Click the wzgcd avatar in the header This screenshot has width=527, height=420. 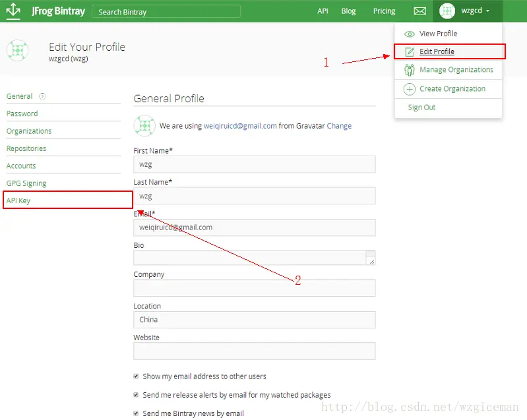[x=447, y=11]
